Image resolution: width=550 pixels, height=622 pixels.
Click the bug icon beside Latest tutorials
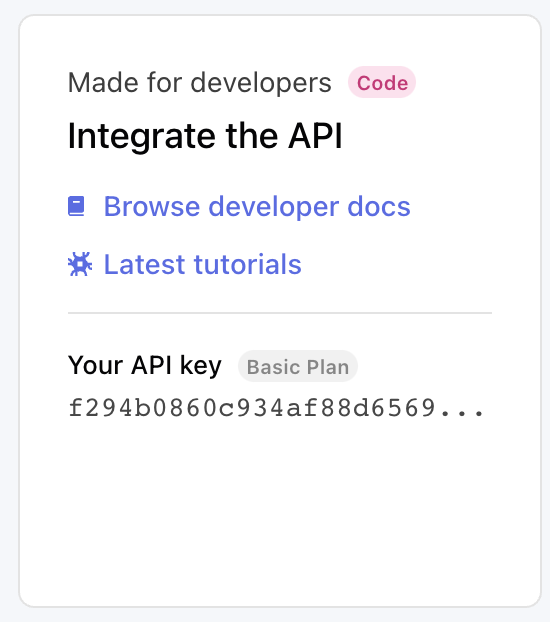pos(80,264)
